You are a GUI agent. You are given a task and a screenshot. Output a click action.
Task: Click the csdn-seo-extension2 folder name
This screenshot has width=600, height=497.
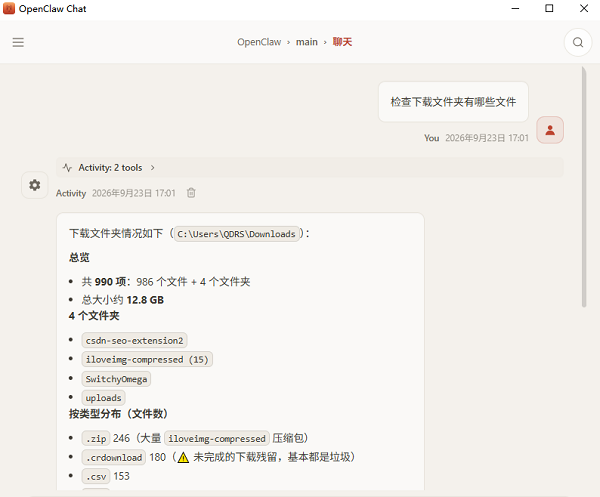pos(134,341)
